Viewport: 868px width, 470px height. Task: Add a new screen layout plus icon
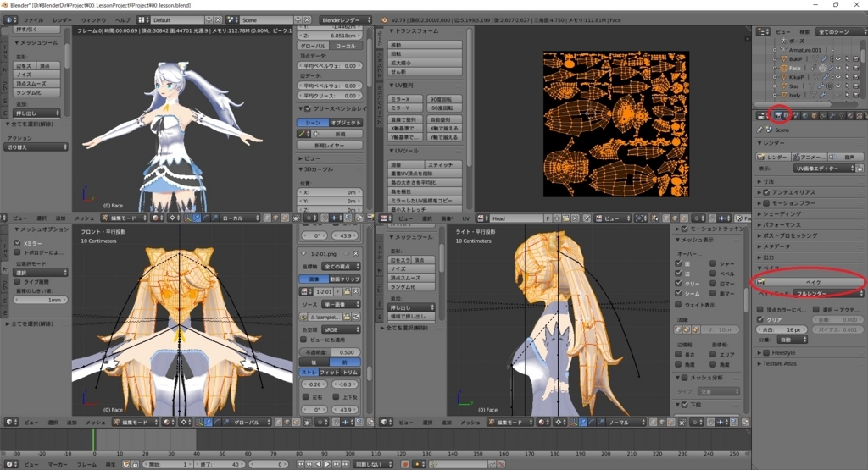(209, 20)
